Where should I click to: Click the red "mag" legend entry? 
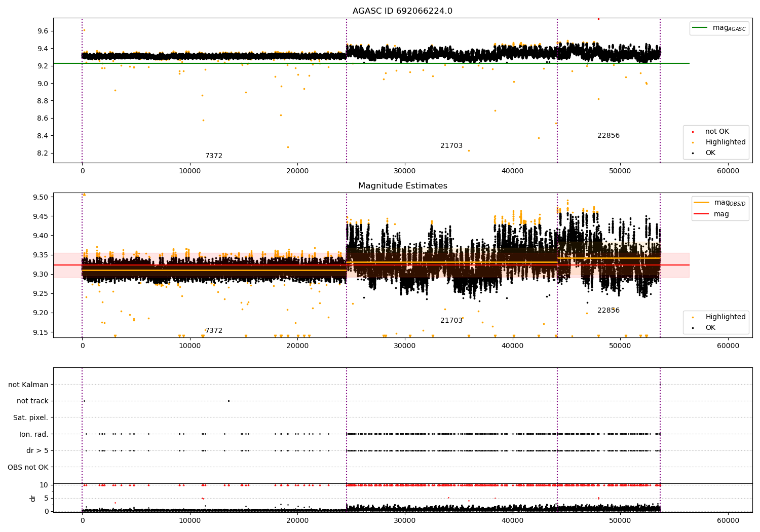pyautogui.click(x=711, y=214)
